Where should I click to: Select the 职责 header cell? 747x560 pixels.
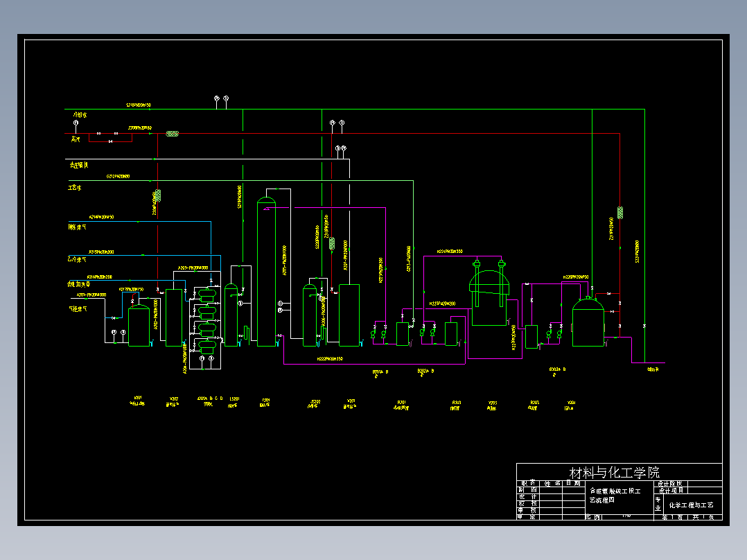(x=528, y=483)
